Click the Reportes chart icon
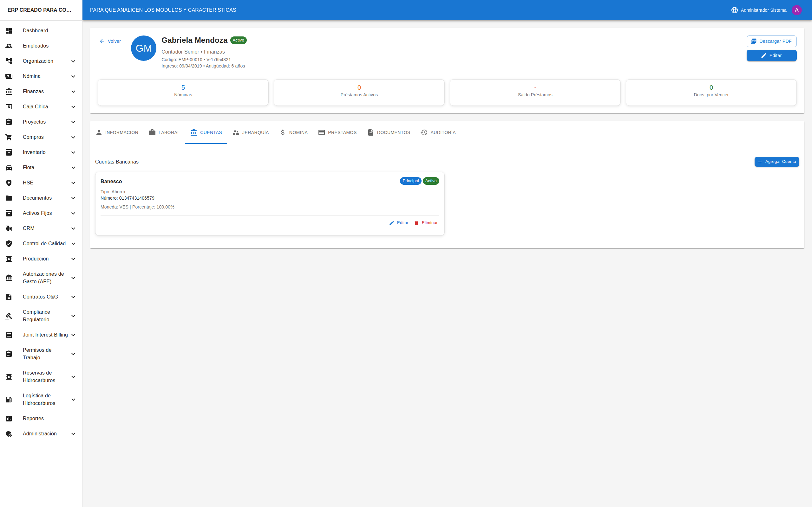The height and width of the screenshot is (507, 812). click(x=9, y=419)
